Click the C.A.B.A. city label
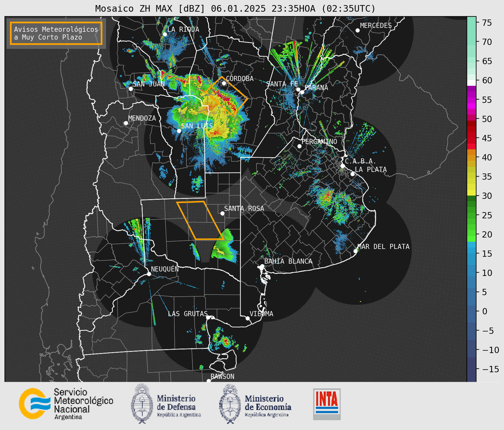Image resolution: width=504 pixels, height=430 pixels. pyautogui.click(x=361, y=161)
